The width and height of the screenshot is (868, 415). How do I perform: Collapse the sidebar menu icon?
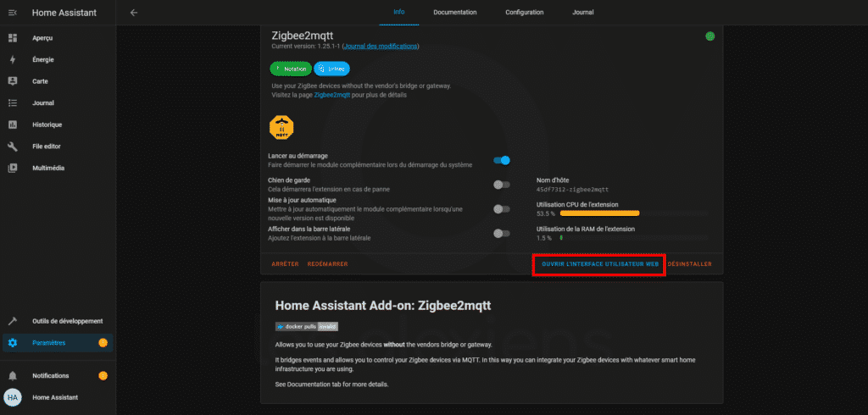[13, 12]
